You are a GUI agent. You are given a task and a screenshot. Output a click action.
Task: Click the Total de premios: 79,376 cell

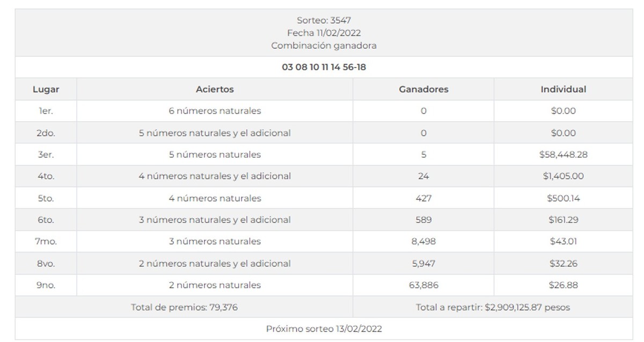pyautogui.click(x=184, y=307)
